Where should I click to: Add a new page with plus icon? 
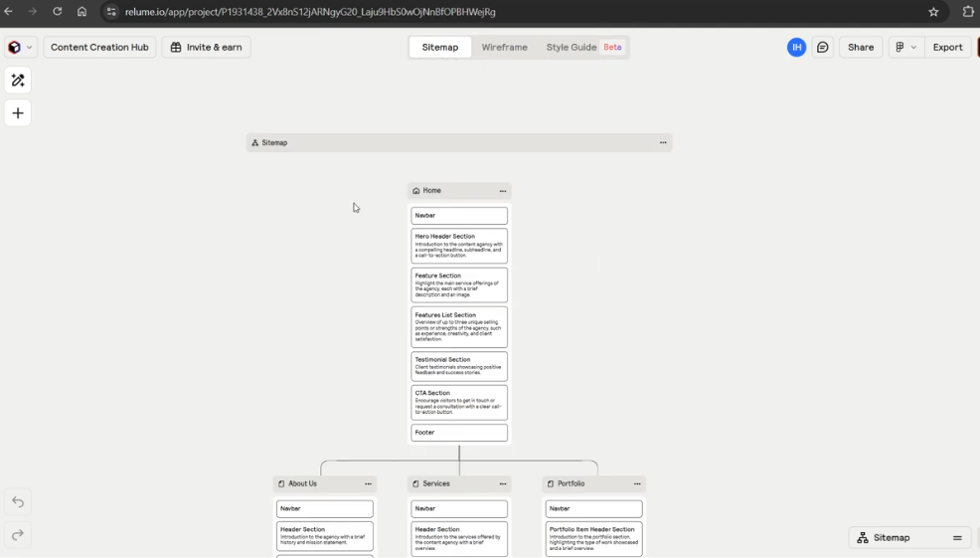(18, 113)
